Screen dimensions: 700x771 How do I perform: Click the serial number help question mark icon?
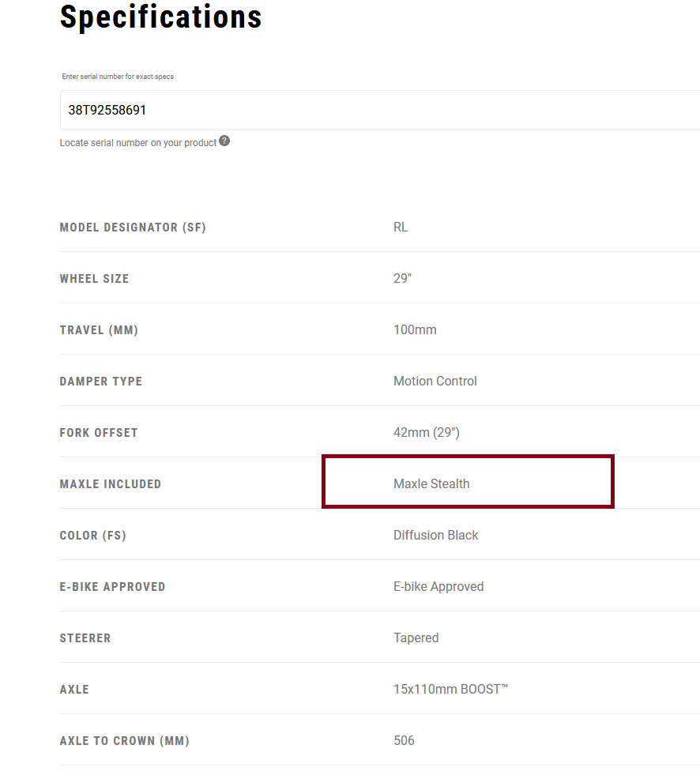224,141
